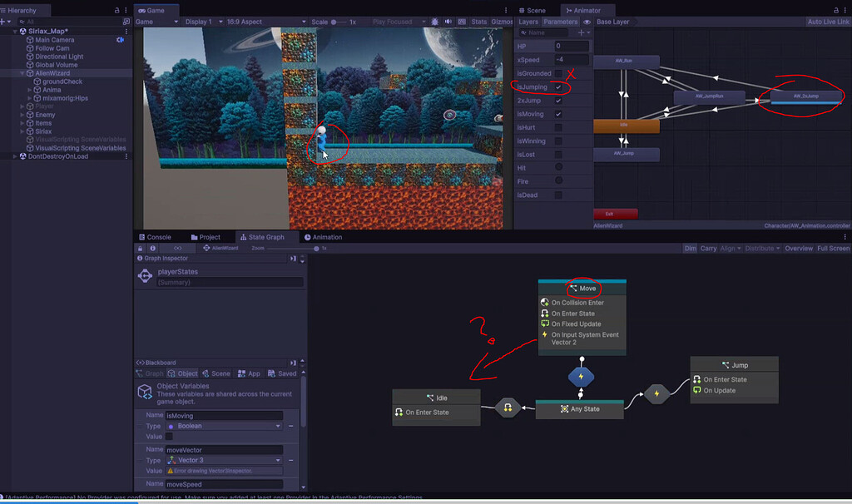Open the Boolean type dropdown for isMoving
The height and width of the screenshot is (504, 852).
[224, 427]
